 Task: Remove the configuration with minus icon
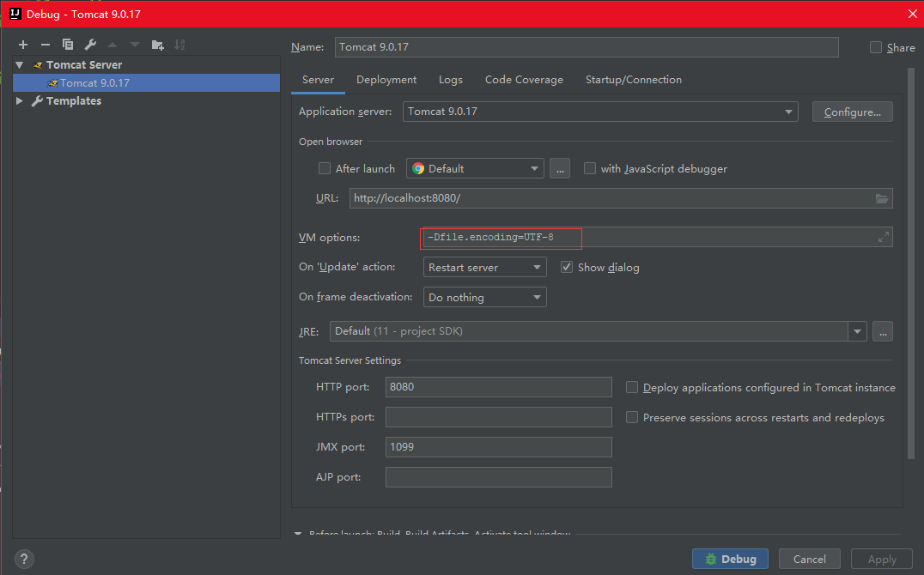(46, 45)
